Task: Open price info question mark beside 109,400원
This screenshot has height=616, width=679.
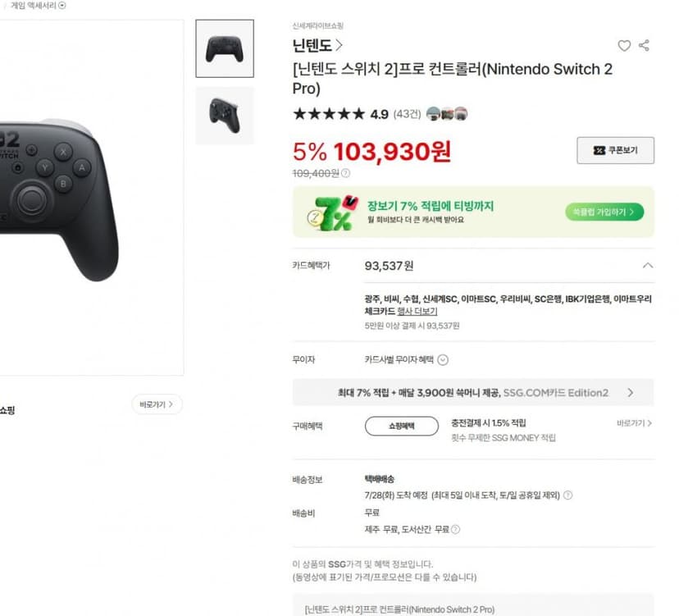Action: (x=345, y=173)
